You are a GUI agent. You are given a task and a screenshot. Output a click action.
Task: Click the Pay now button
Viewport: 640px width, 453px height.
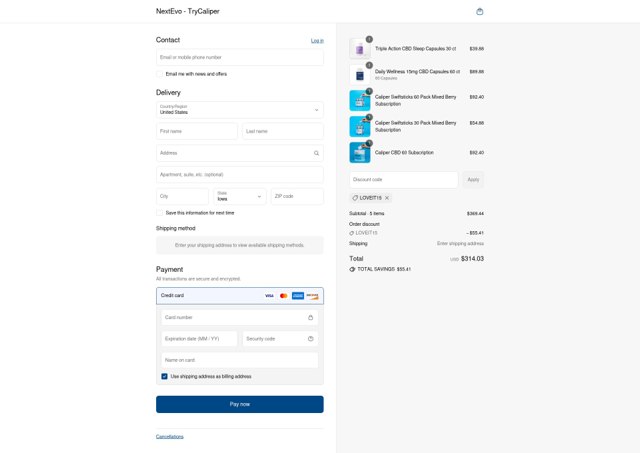pos(240,404)
